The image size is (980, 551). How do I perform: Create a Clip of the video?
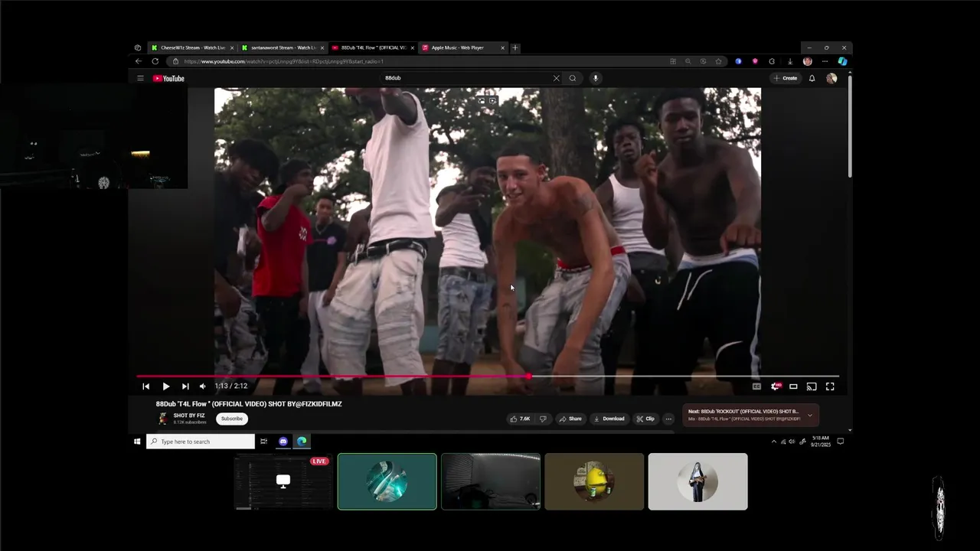(645, 419)
